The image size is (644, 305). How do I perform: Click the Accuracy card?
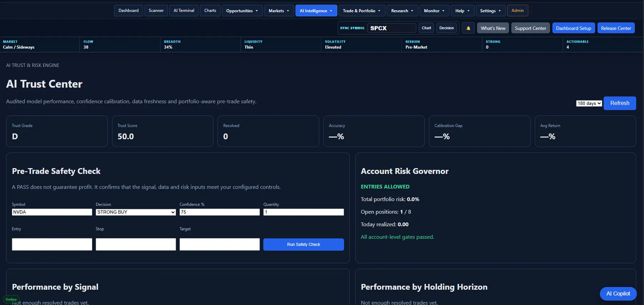coord(374,131)
